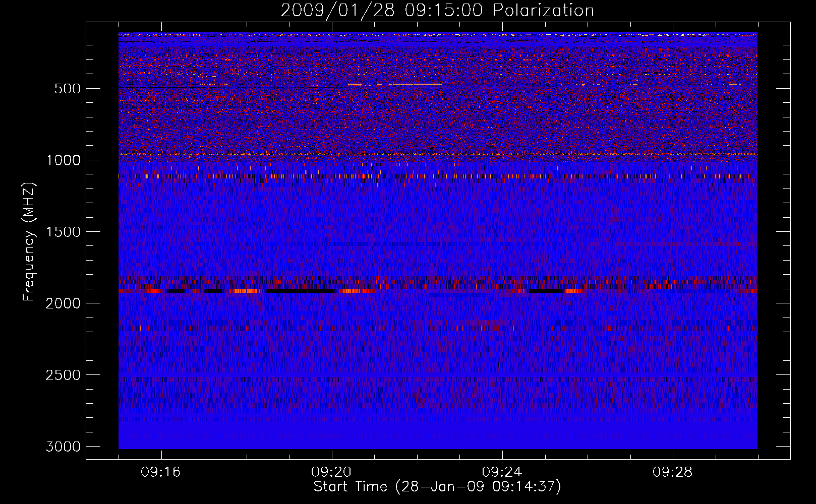Image resolution: width=816 pixels, height=504 pixels.
Task: Click the 3000 frequency tick label
Action: coord(63,447)
